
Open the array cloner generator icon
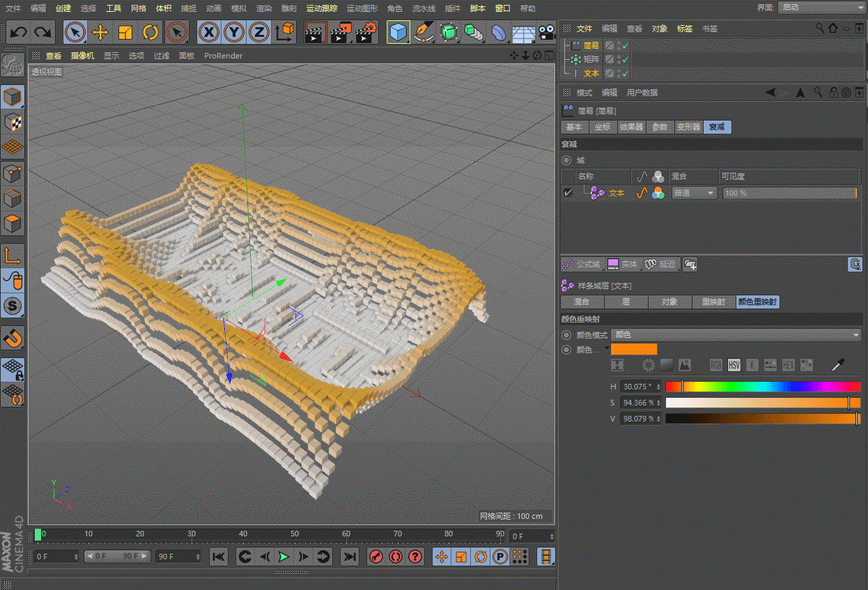point(474,32)
